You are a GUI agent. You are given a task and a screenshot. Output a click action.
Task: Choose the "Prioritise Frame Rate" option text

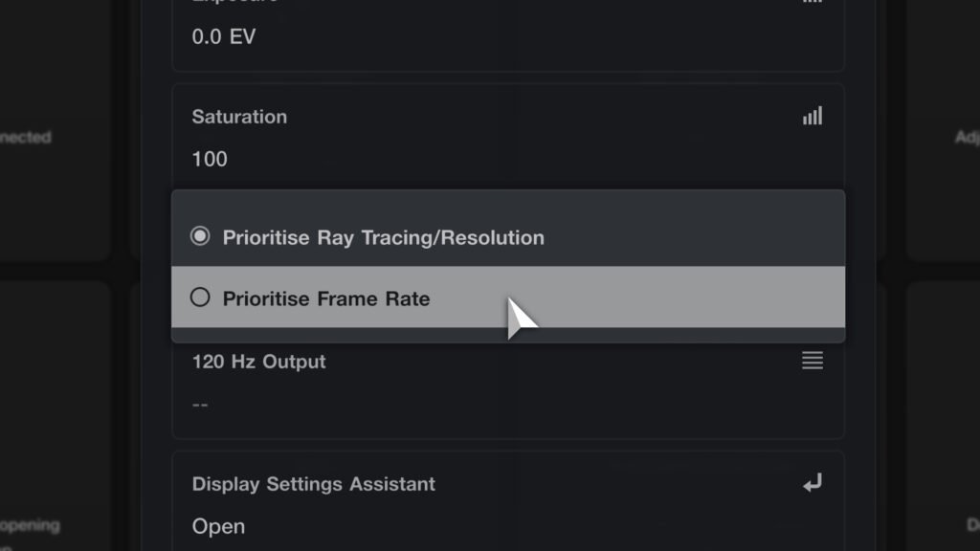pos(326,298)
